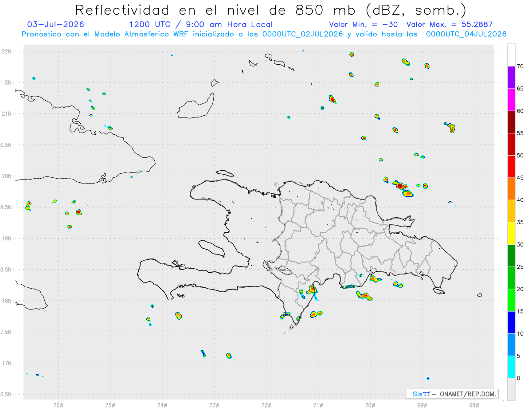Click the "17N" latitude label
This screenshot has width=532, height=411.
pos(7,363)
